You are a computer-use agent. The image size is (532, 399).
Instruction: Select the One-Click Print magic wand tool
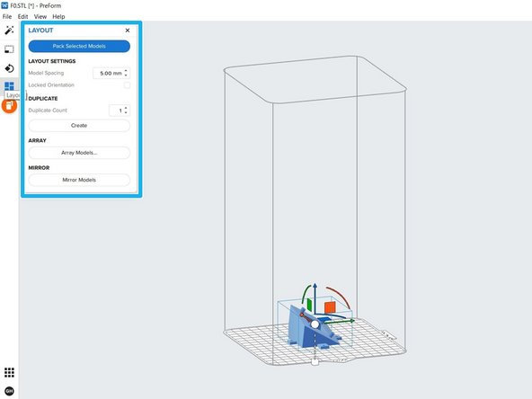click(9, 31)
